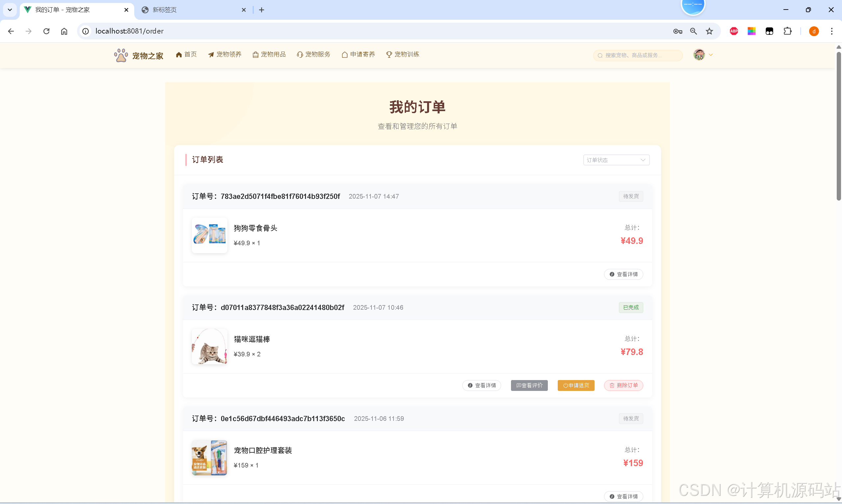
Task: Click the date 2025-11-07 10:46
Action: pyautogui.click(x=378, y=307)
